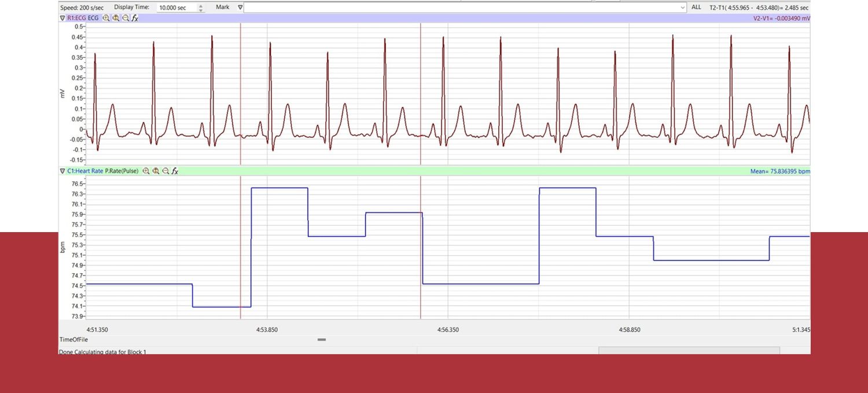
Task: Open the fx function tool for ECG channel
Action: coord(134,18)
